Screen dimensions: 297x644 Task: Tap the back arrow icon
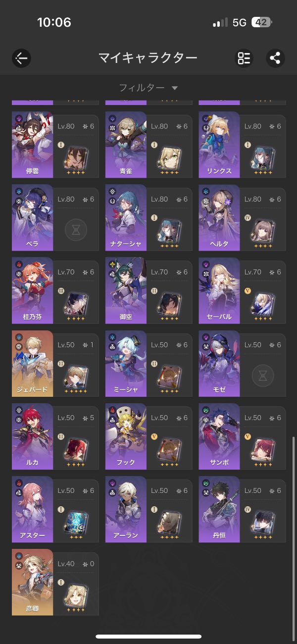21,58
